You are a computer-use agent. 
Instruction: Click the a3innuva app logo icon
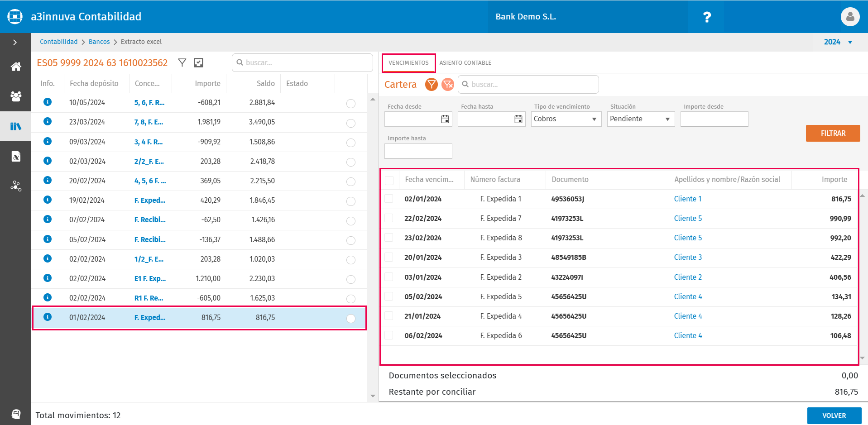pyautogui.click(x=15, y=17)
